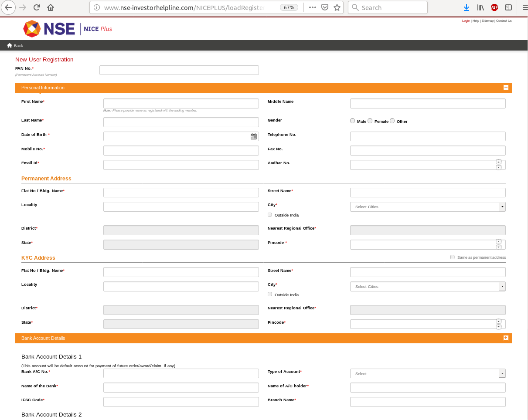Click the Back menu item

(x=15, y=46)
